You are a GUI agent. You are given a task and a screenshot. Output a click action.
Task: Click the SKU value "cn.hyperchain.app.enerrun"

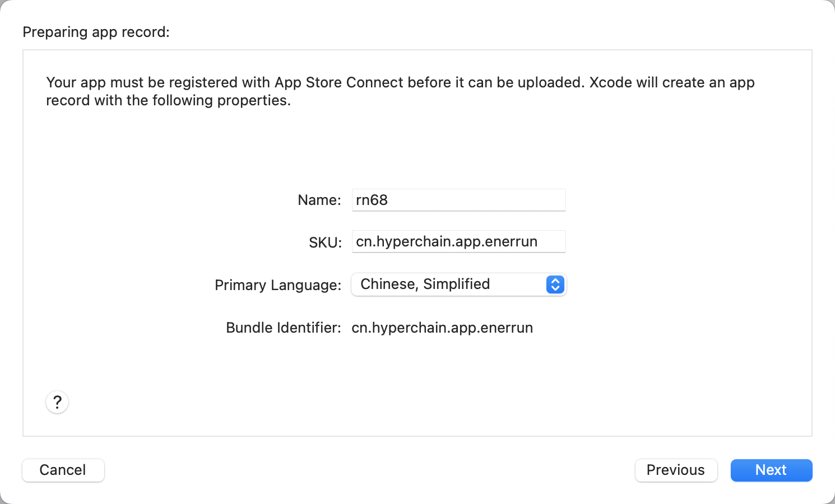click(x=447, y=241)
